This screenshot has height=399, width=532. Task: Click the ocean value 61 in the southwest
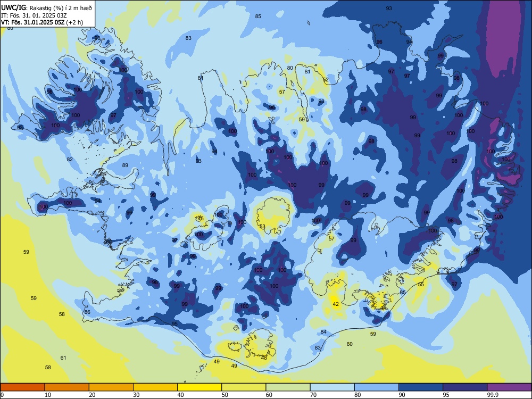pos(63,358)
